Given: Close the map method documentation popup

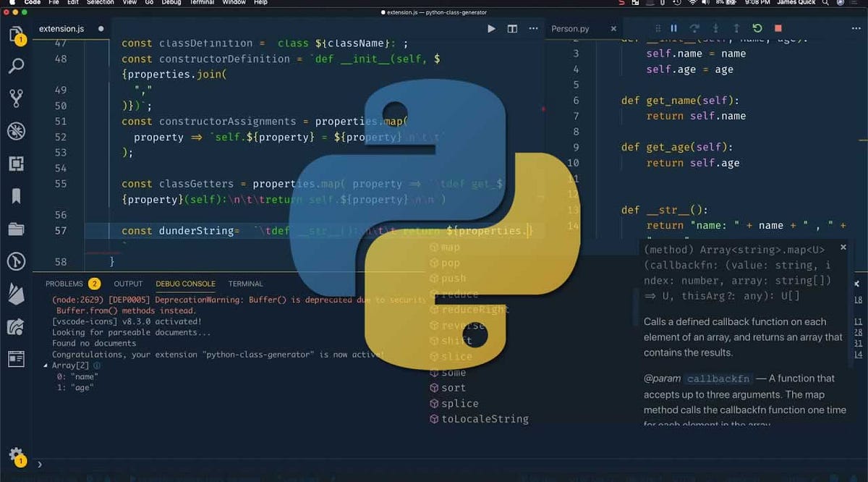Looking at the screenshot, I should tap(843, 247).
